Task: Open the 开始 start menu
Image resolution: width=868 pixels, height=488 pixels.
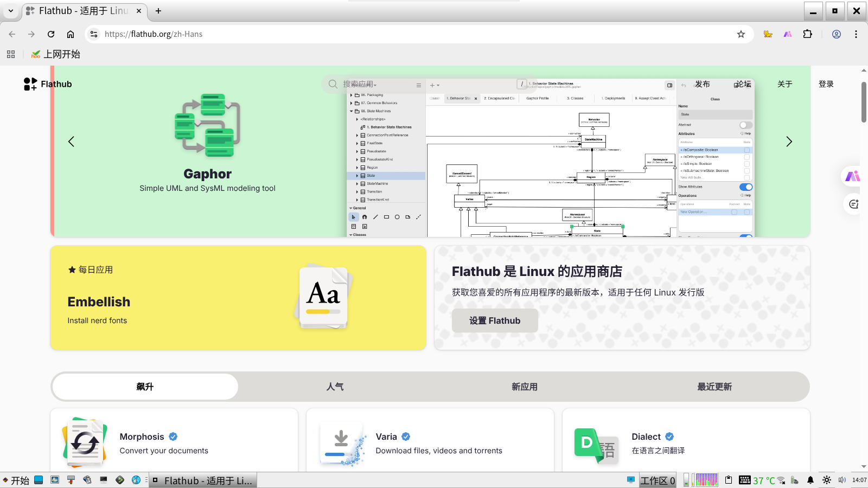Action: [16, 480]
